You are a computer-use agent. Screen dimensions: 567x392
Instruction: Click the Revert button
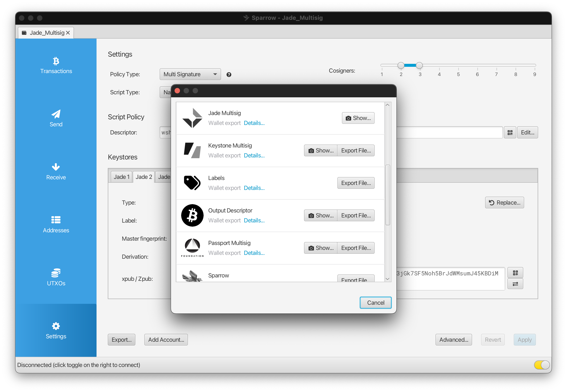493,340
